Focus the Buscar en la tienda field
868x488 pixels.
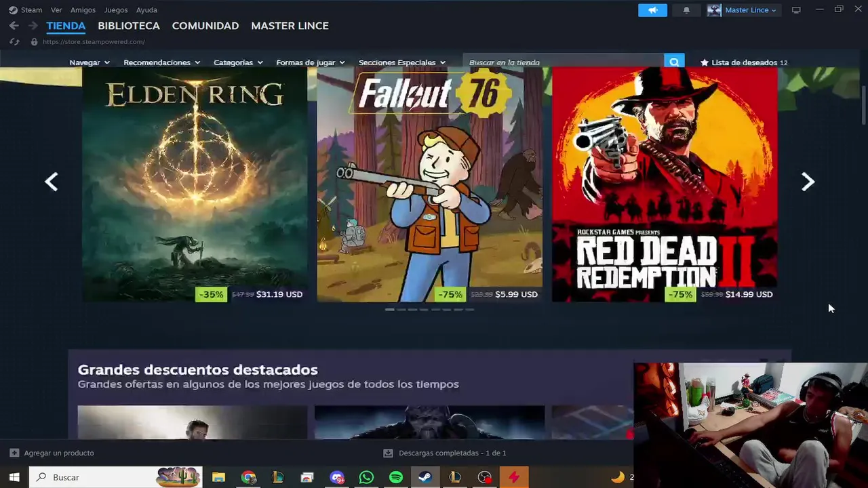[564, 62]
